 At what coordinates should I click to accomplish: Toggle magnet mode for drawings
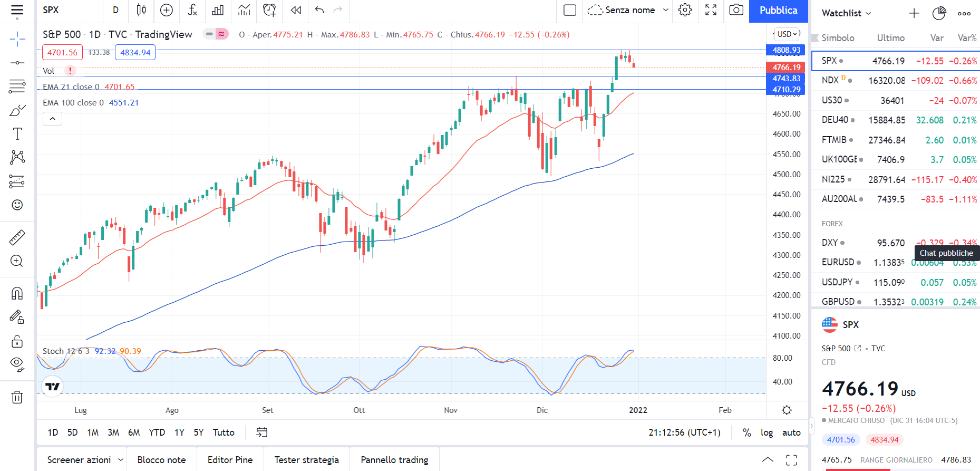(x=17, y=293)
